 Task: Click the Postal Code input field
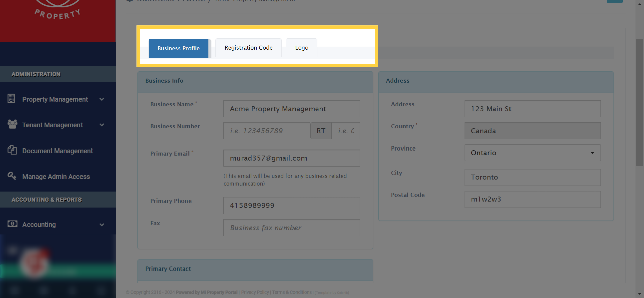click(x=532, y=199)
